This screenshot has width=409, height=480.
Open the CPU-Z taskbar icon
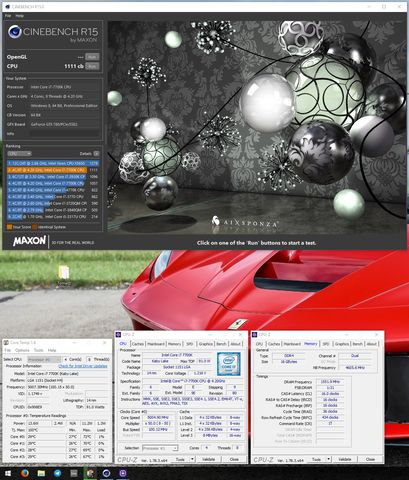point(123,473)
